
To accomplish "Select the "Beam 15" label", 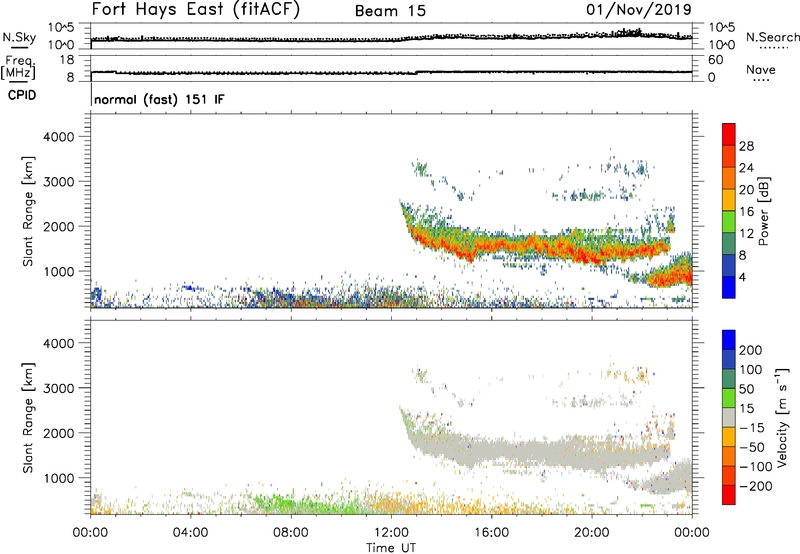I will coord(390,11).
